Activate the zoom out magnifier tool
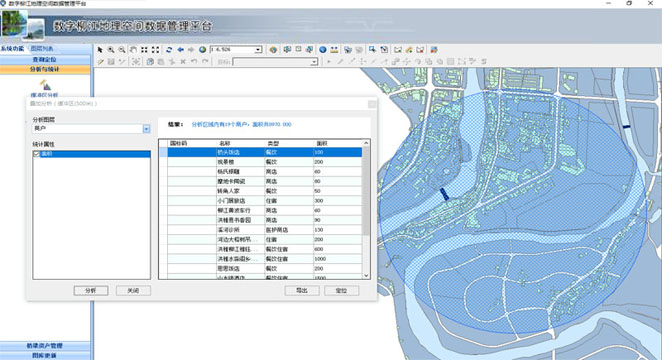This screenshot has height=360, width=662. coord(122,50)
